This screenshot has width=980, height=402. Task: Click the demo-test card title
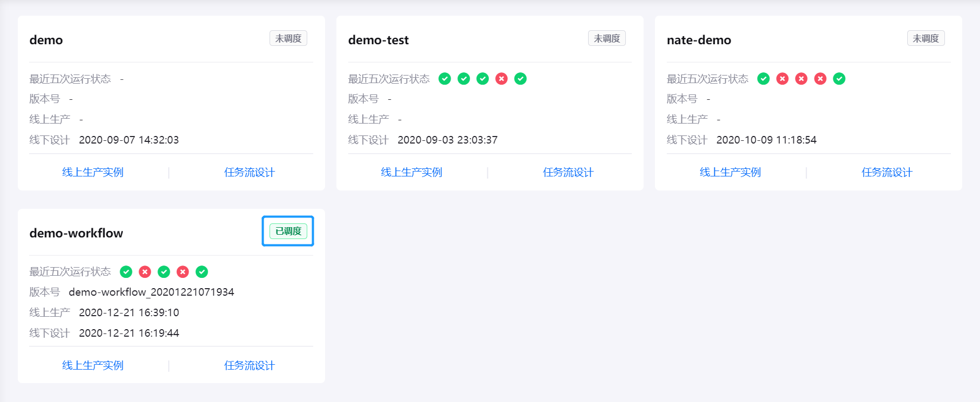378,40
